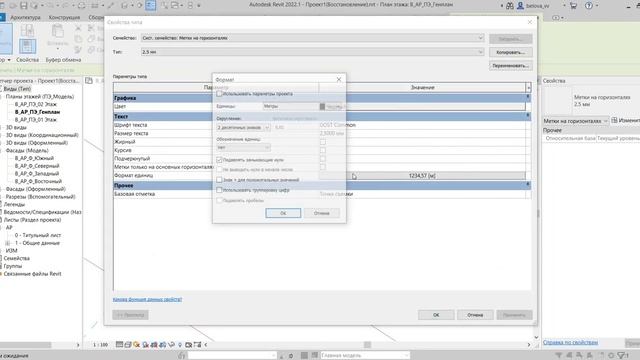Click the Цвет color value cell
Screen dimensions: 640x360
tap(422, 107)
